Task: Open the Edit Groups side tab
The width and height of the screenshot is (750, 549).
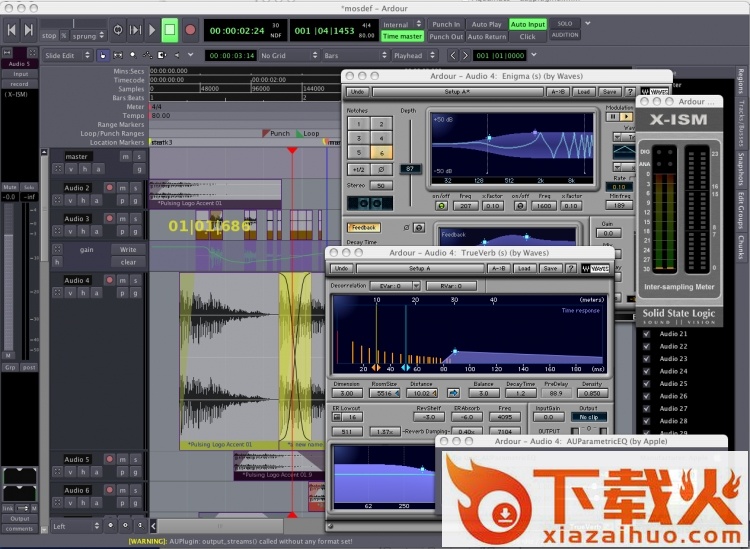Action: click(x=741, y=210)
